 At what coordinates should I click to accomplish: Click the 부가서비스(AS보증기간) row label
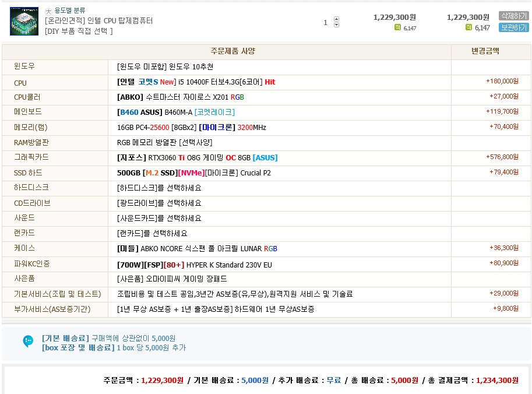pos(52,309)
